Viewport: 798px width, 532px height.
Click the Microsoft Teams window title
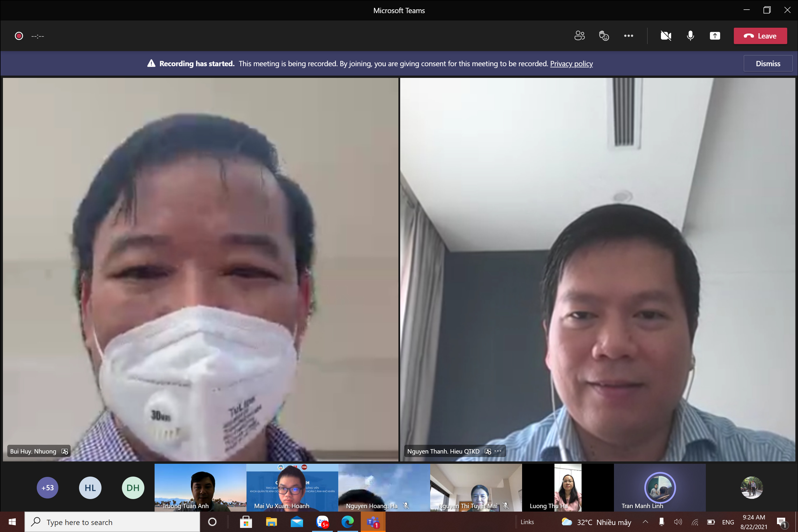click(x=399, y=10)
